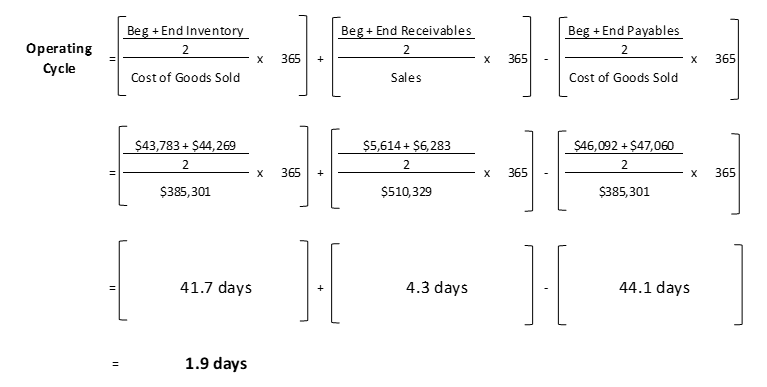The image size is (767, 387).
Task: Click the $43,783 + $44,269 inventory values
Action: click(185, 145)
